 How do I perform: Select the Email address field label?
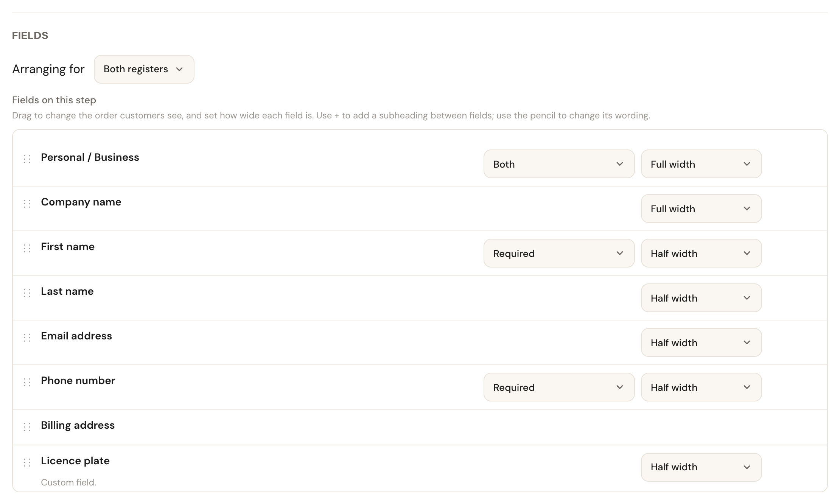click(76, 336)
